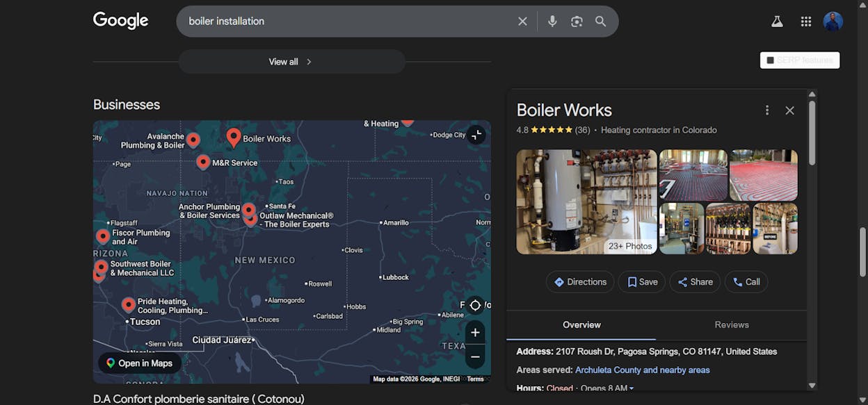Open the small boiler room thumbnail

682,229
